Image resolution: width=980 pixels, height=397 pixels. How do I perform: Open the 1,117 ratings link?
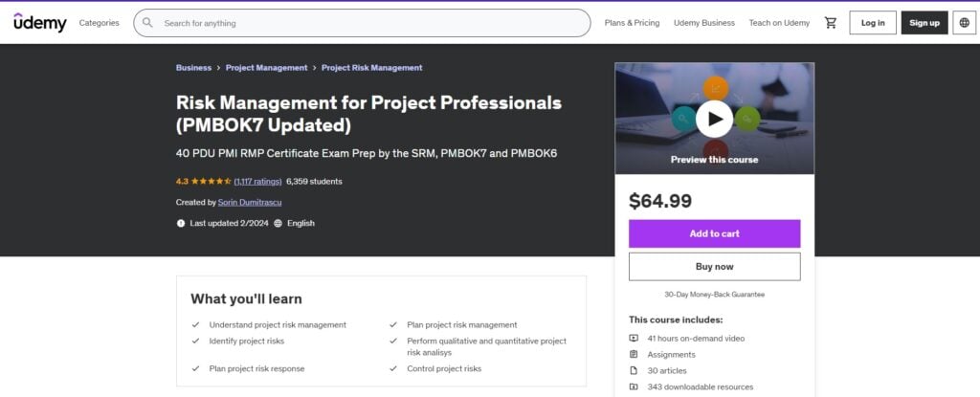pos(257,182)
